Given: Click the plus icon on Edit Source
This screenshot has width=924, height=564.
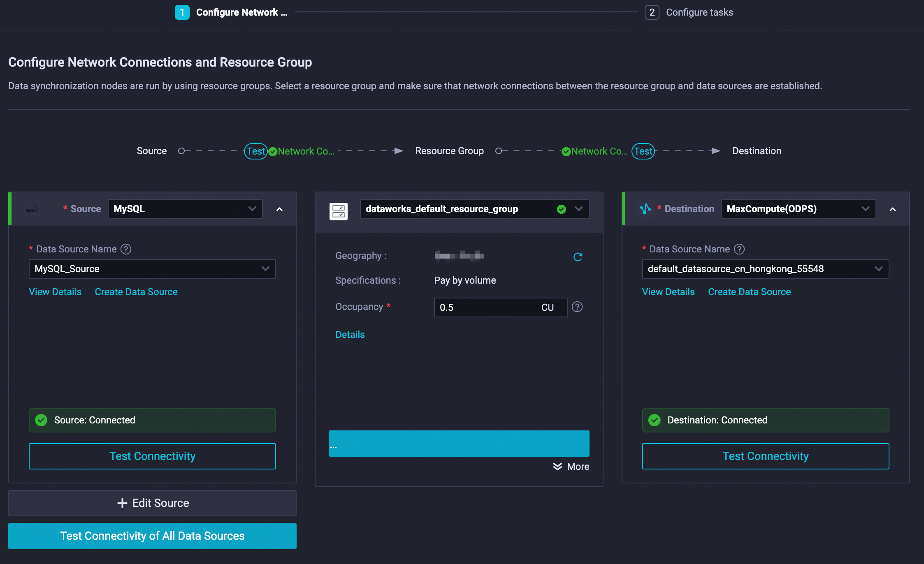Looking at the screenshot, I should [122, 503].
